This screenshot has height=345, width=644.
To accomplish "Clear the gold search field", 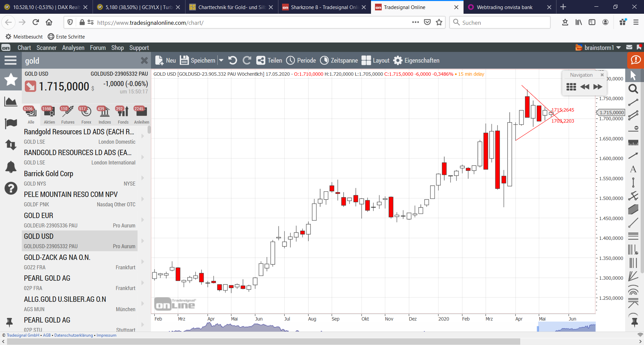I will (x=144, y=61).
